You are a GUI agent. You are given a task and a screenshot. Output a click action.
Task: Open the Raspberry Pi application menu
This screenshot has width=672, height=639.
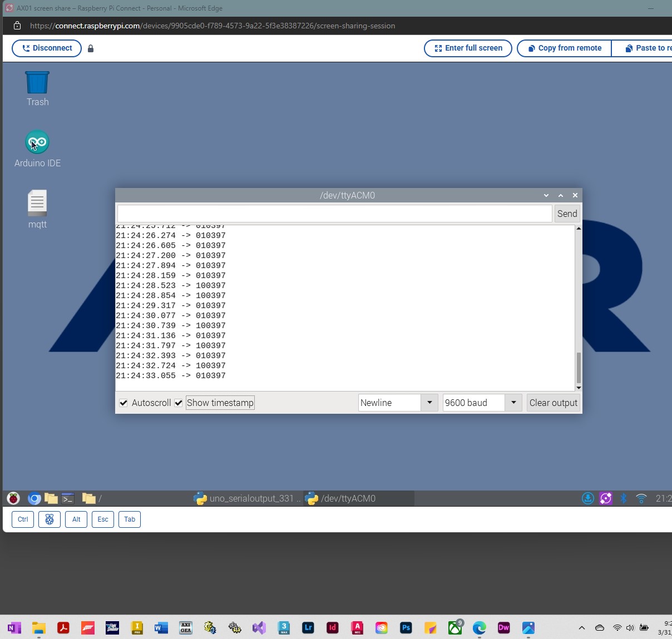pyautogui.click(x=12, y=498)
